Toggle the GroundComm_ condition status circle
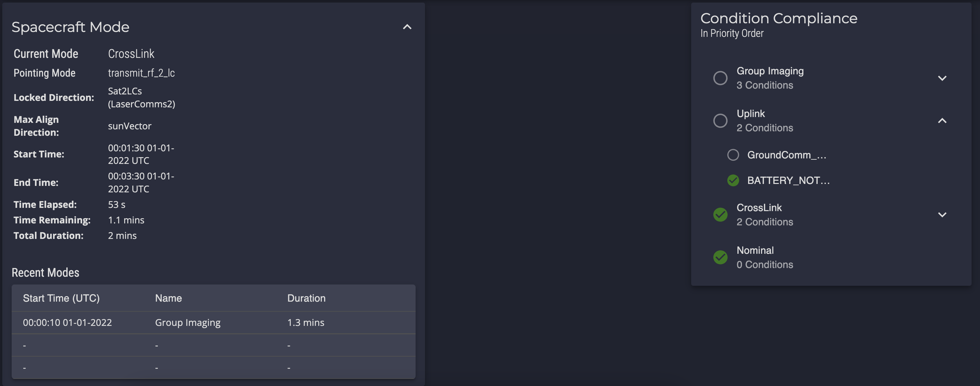 pos(733,154)
